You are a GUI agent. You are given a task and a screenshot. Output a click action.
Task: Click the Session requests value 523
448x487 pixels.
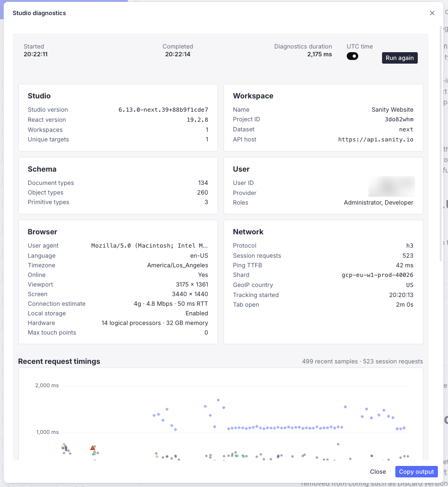408,255
